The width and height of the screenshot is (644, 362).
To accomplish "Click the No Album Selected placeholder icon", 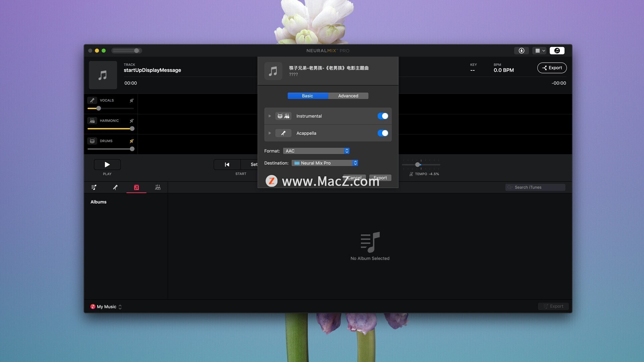I will [370, 242].
